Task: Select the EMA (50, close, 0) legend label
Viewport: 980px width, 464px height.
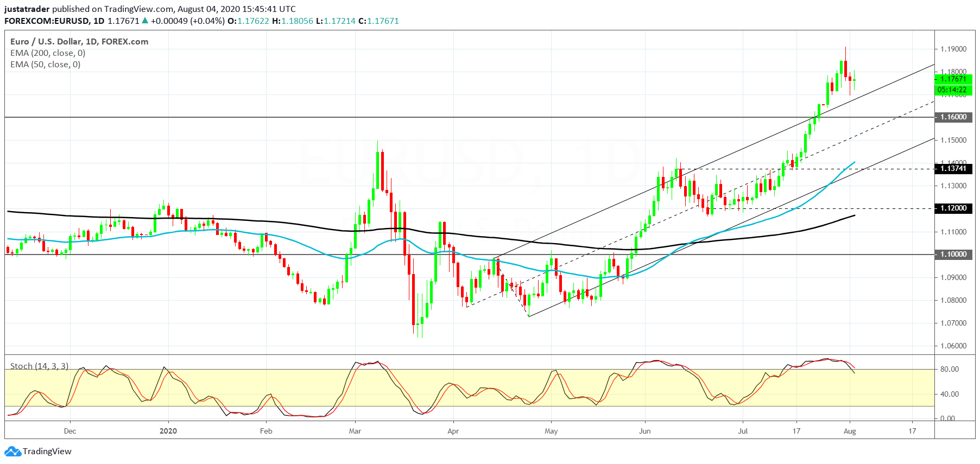Action: [46, 65]
